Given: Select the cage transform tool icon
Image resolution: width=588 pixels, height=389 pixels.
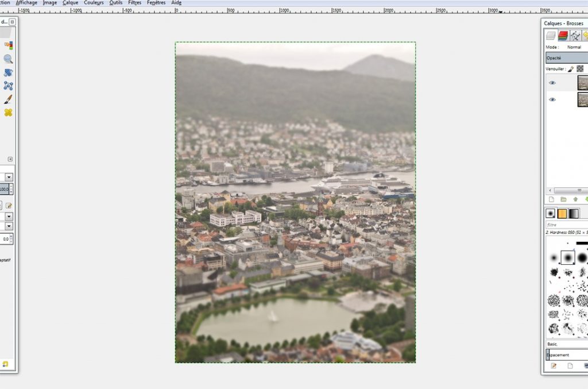Looking at the screenshot, I should tap(8, 86).
